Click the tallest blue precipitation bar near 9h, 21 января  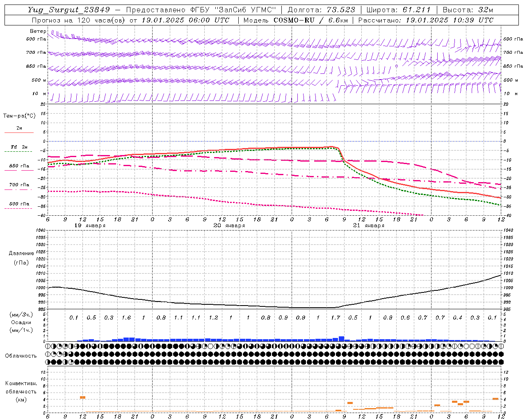coord(341,339)
